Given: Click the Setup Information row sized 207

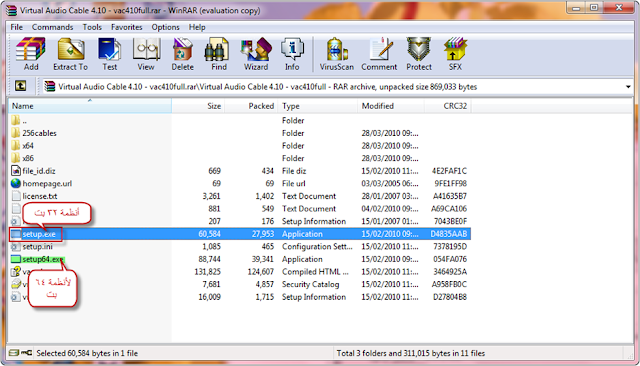Looking at the screenshot, I should pyautogui.click(x=240, y=221).
